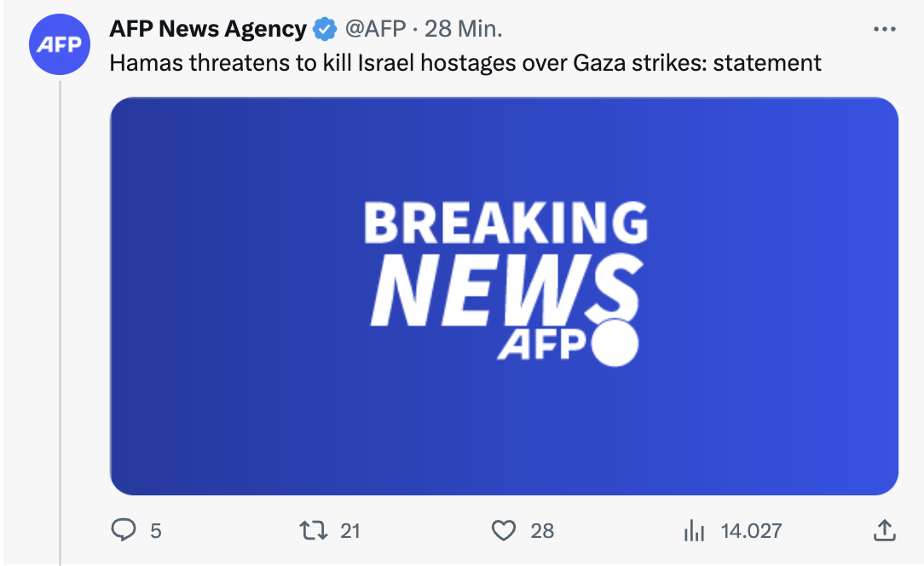924x566 pixels.
Task: Open the three-dot more options menu
Action: tap(886, 29)
